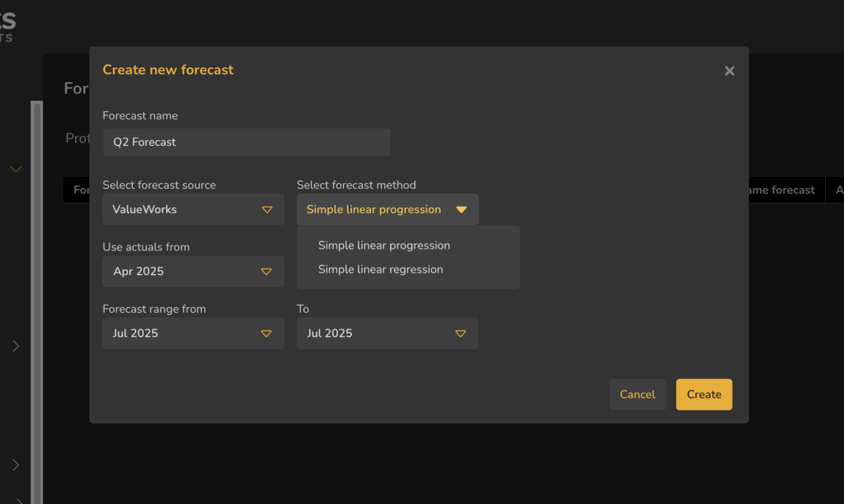Click the partially visible bottom sidebar chevron
Viewport: 844px width, 504px height.
18,499
